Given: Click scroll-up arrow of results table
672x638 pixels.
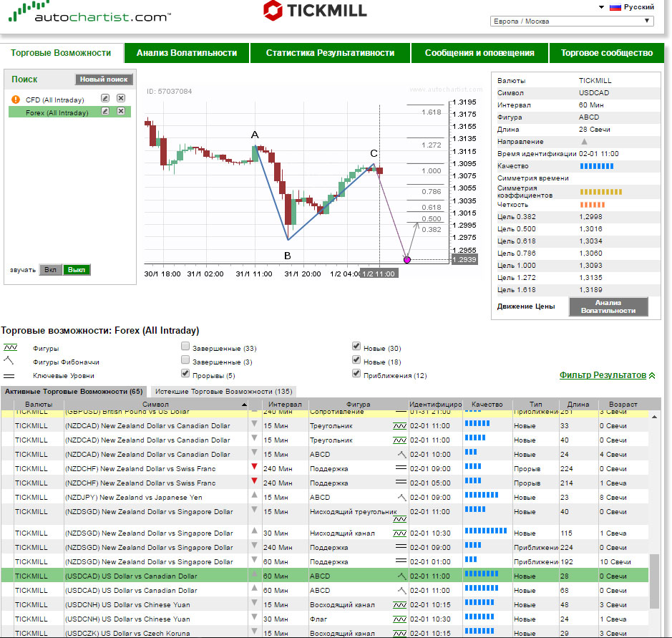Looking at the screenshot, I should click(654, 417).
